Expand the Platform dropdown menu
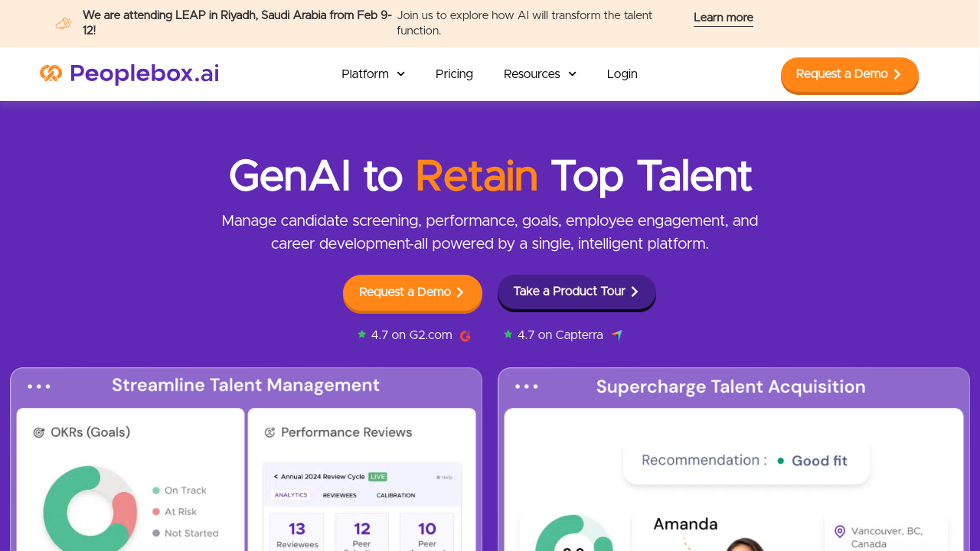This screenshot has width=980, height=551. click(373, 74)
